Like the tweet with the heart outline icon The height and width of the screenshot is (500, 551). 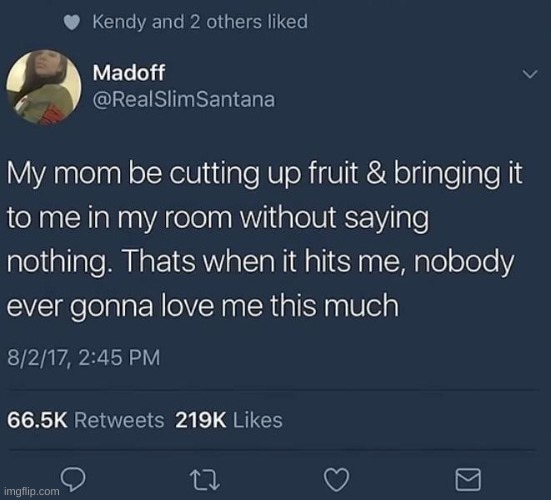(337, 480)
